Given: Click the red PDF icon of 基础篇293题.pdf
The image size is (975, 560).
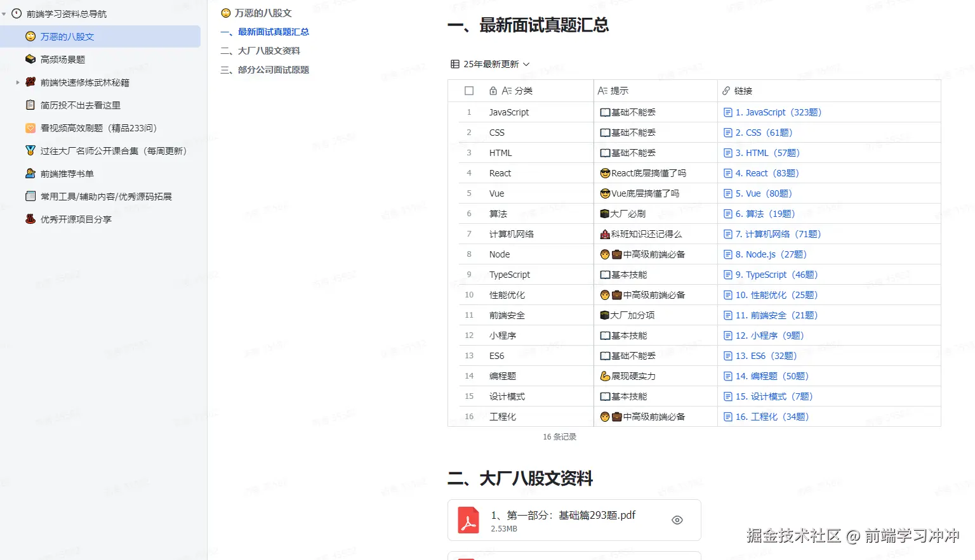Looking at the screenshot, I should tap(468, 520).
